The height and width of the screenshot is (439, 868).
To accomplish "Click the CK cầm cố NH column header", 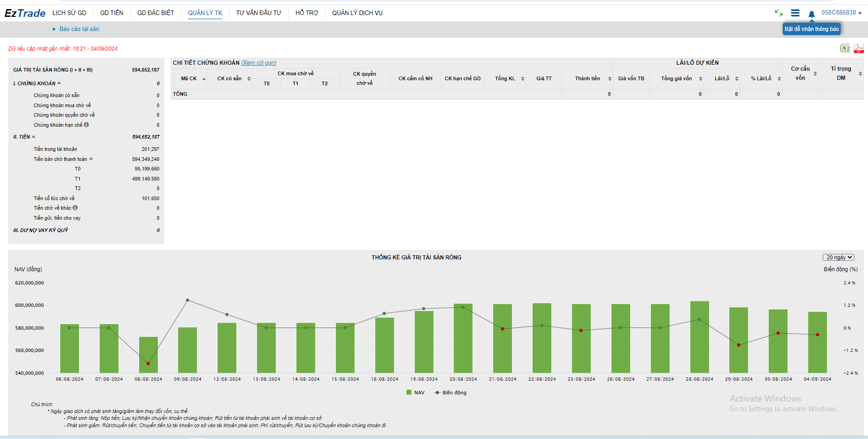I will click(415, 78).
